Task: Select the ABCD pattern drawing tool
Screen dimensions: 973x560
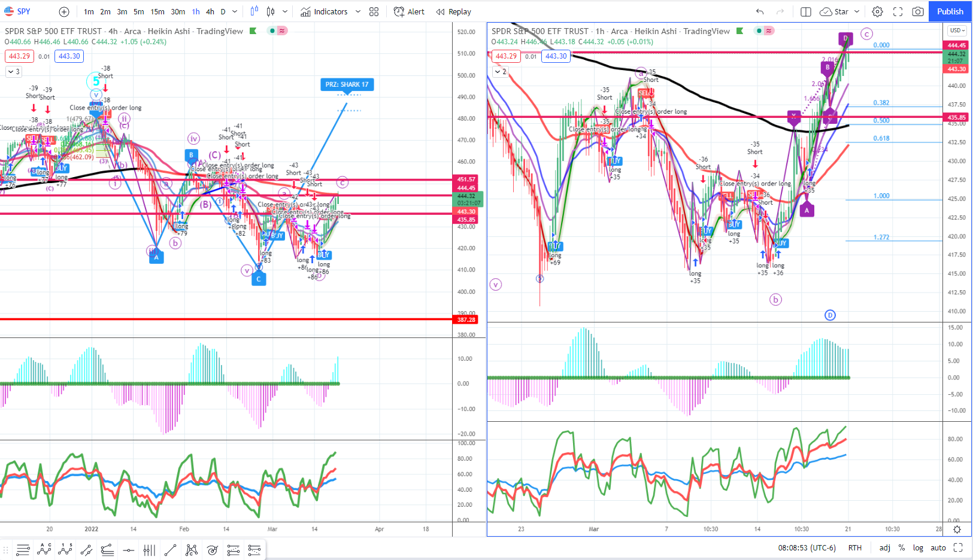Action: pyautogui.click(x=44, y=550)
